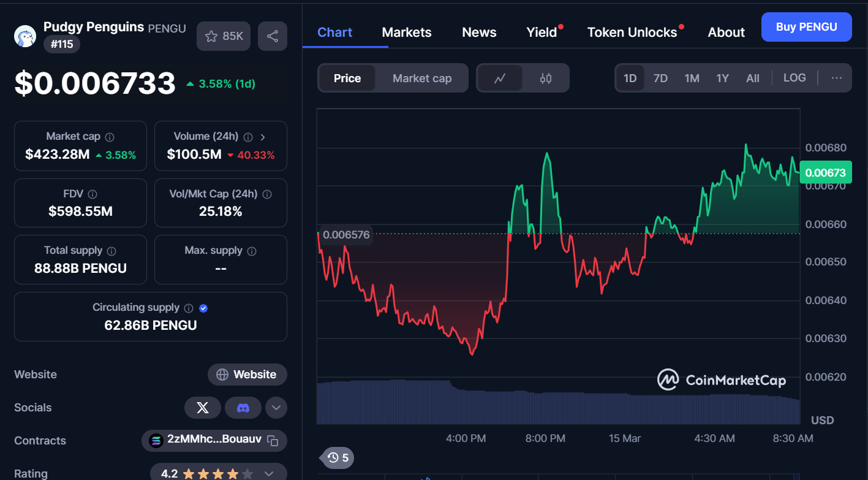Image resolution: width=868 pixels, height=480 pixels.
Task: Toggle LOG scale on chart
Action: [x=794, y=78]
